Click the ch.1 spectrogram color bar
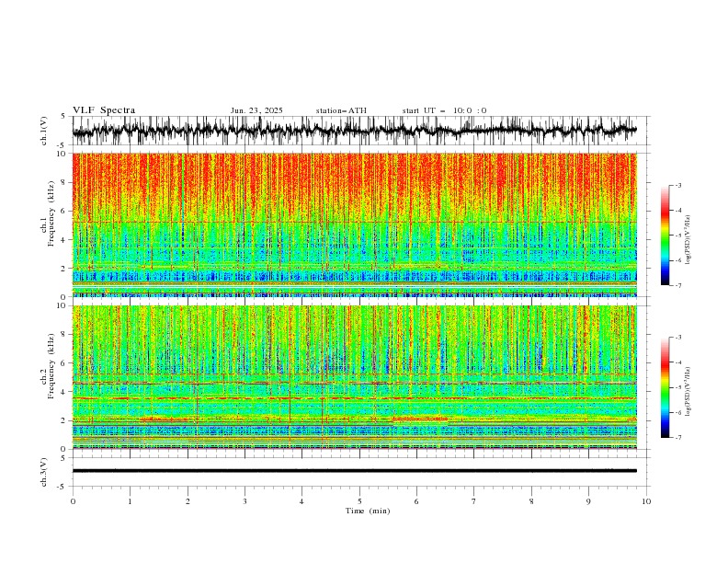Image resolution: width=728 pixels, height=563 pixels. point(665,236)
